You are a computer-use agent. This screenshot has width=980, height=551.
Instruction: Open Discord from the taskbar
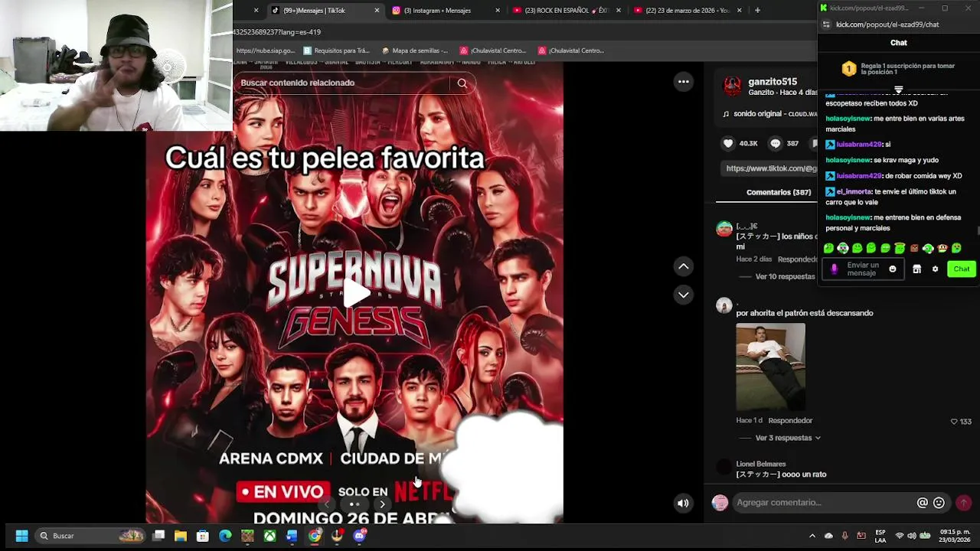tap(359, 536)
